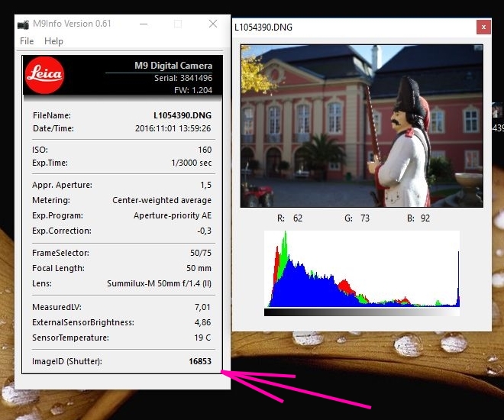The height and width of the screenshot is (420, 504).
Task: Click the M9Info camera icon in title bar
Action: tap(24, 24)
